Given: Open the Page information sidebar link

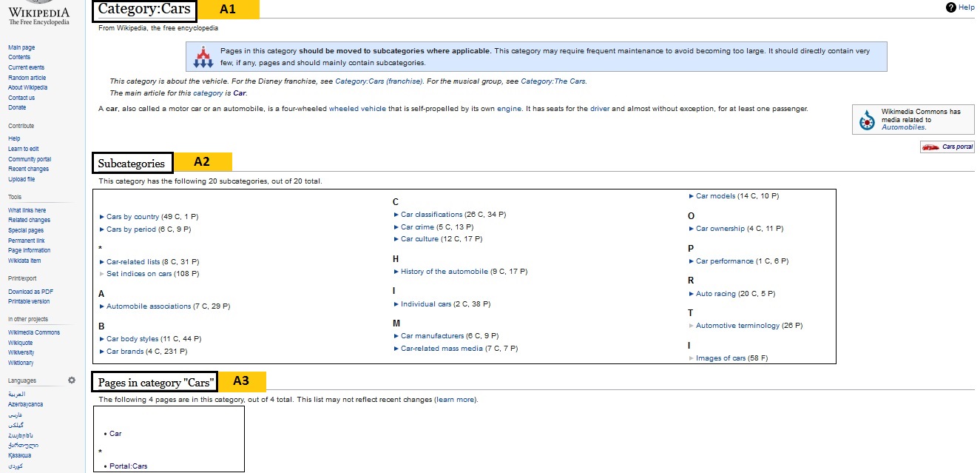Looking at the screenshot, I should coord(29,250).
